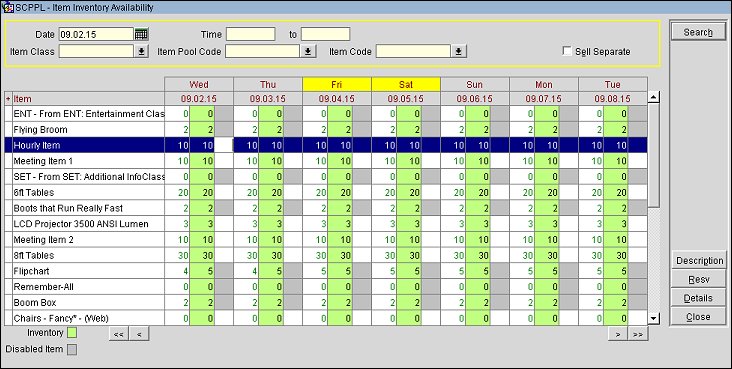Image resolution: width=732 pixels, height=369 pixels.
Task: Click the green Inventory legend swatch
Action: coord(72,333)
